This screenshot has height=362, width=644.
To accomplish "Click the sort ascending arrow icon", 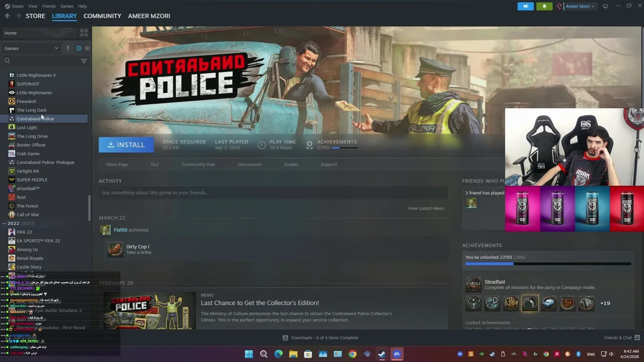I will 67,48.
